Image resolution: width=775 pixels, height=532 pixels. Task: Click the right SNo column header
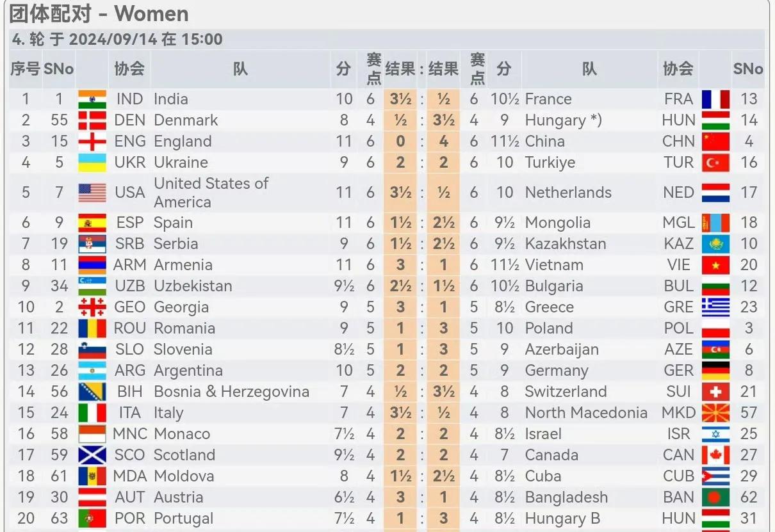pyautogui.click(x=747, y=69)
